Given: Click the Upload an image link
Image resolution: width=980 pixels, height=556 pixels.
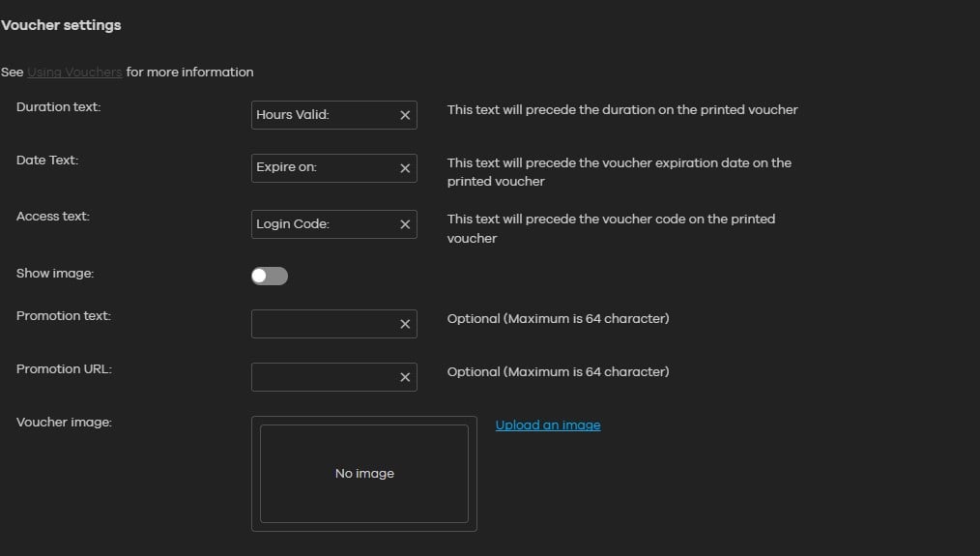Looking at the screenshot, I should (548, 425).
